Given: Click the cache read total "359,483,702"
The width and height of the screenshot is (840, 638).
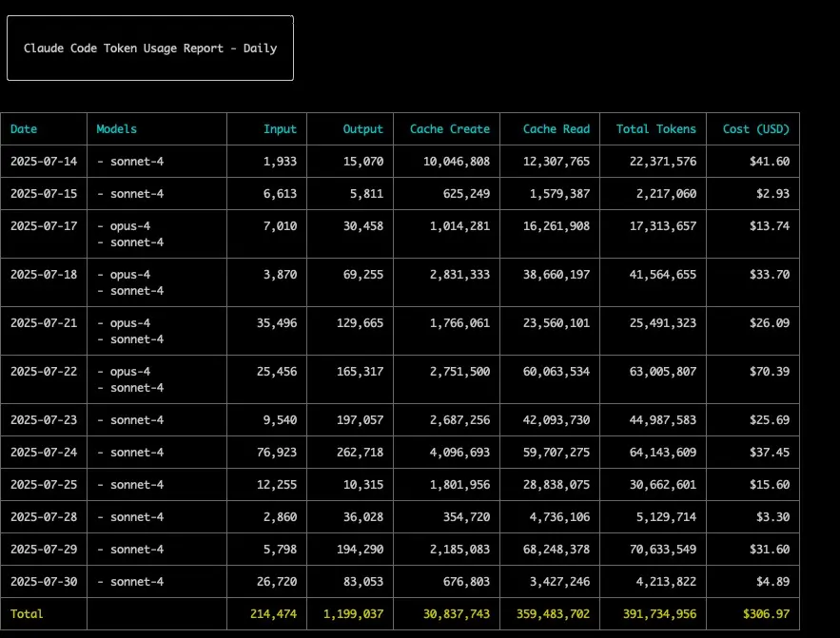Looking at the screenshot, I should [x=553, y=614].
